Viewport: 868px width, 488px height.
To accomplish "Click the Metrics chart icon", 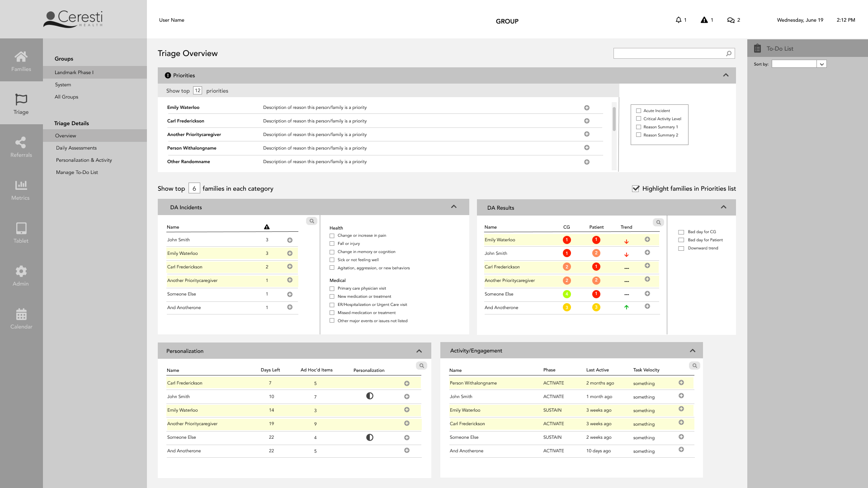I will 21,185.
